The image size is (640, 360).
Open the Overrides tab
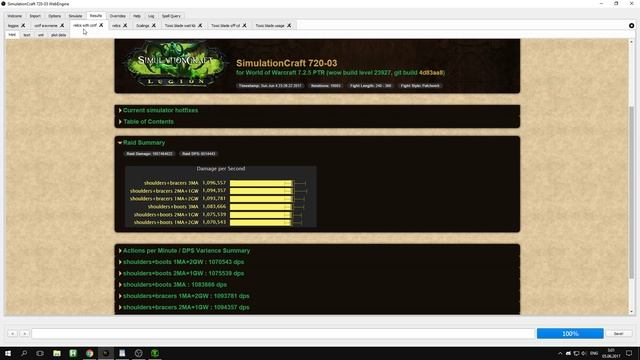click(x=118, y=16)
